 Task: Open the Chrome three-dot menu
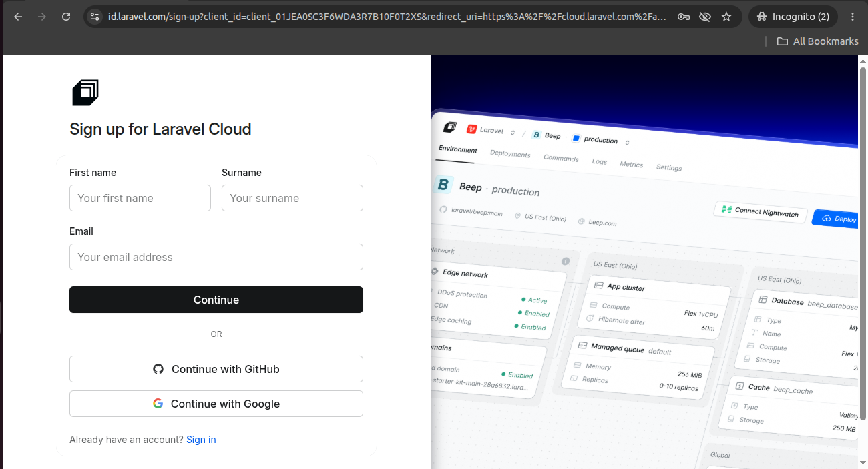coord(853,17)
